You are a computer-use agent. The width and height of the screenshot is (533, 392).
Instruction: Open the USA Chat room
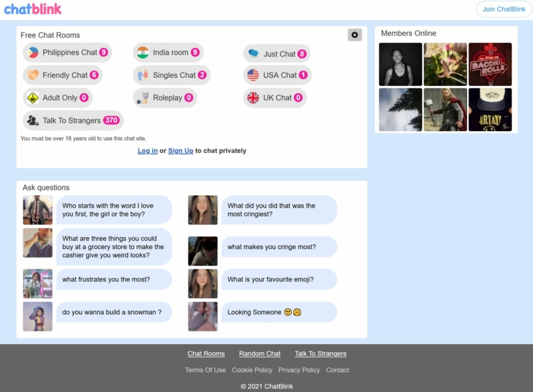[x=277, y=75]
